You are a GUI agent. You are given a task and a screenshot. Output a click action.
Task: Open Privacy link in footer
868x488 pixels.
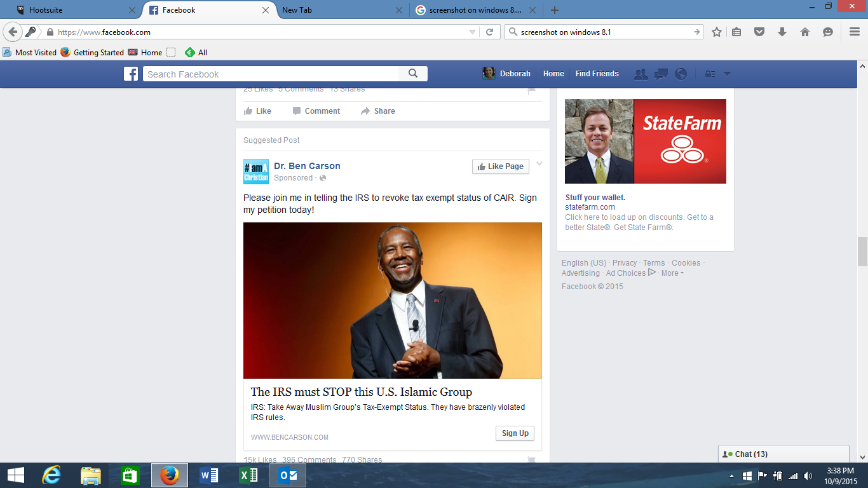click(625, 263)
